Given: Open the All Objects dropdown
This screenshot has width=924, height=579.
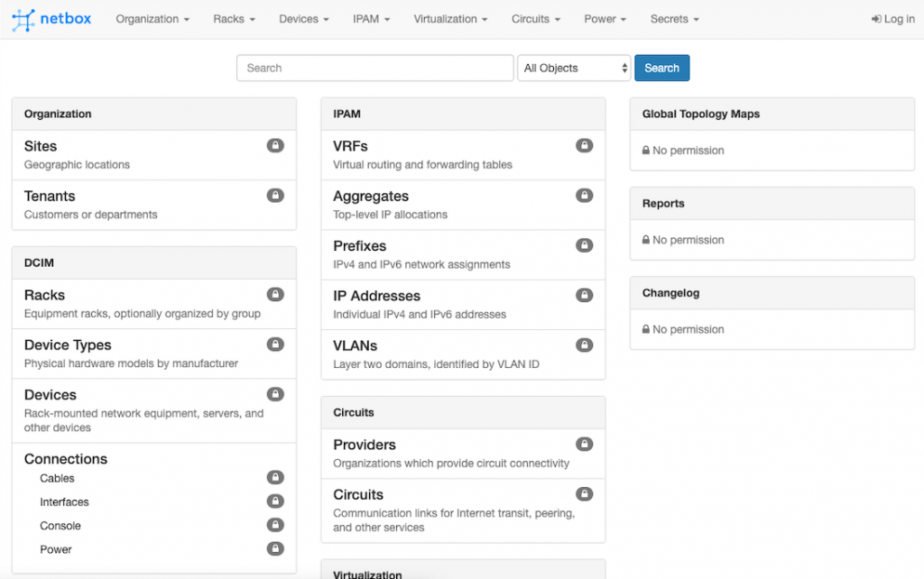Looking at the screenshot, I should [573, 69].
